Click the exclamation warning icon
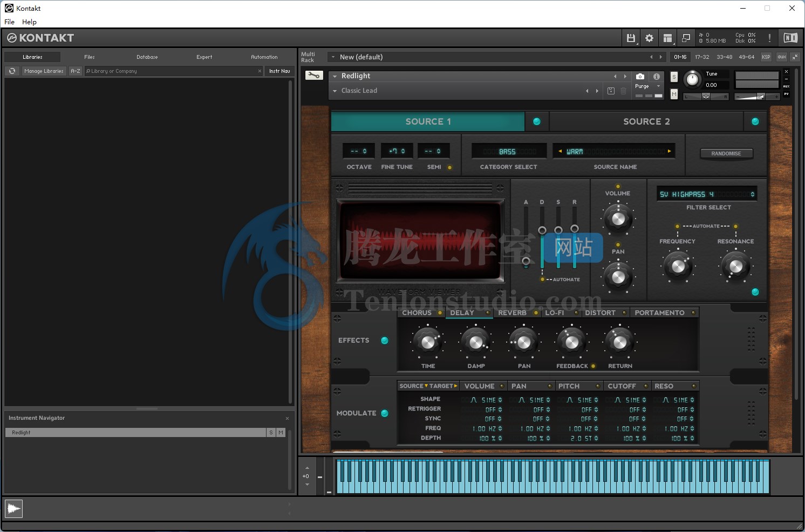Viewport: 805px width, 532px height. pyautogui.click(x=769, y=38)
